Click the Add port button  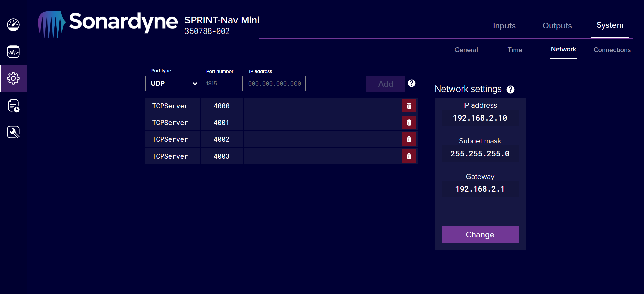385,84
